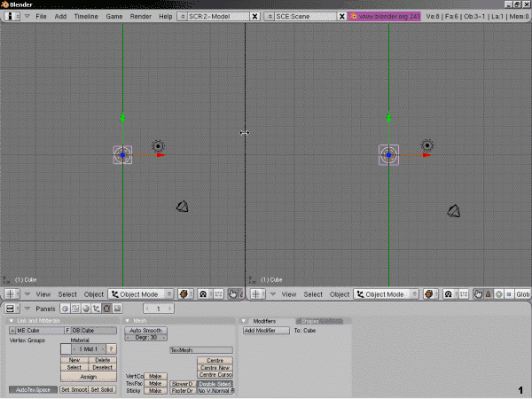Click the scale manipulator square icon in right viewport
The height and width of the screenshot is (399, 532).
tap(509, 293)
